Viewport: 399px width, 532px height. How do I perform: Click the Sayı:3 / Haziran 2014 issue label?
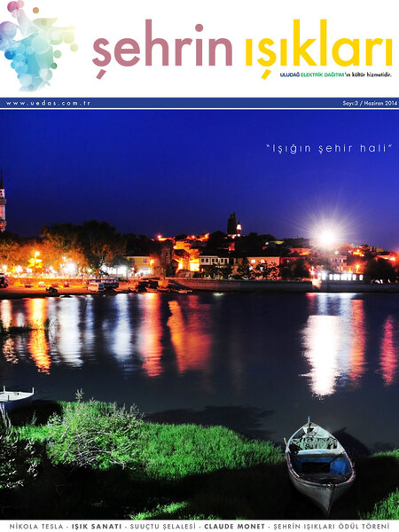[x=370, y=104]
